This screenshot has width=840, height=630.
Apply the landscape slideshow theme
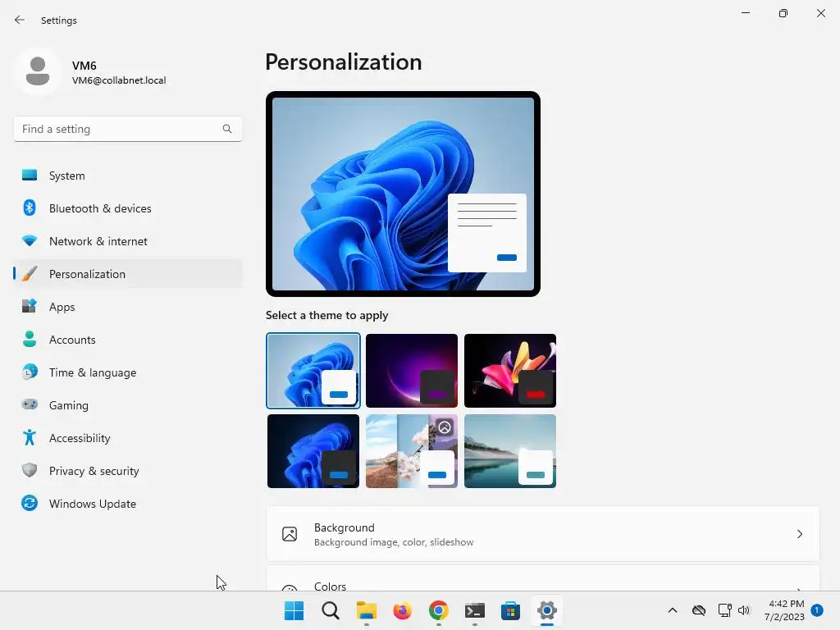click(412, 451)
